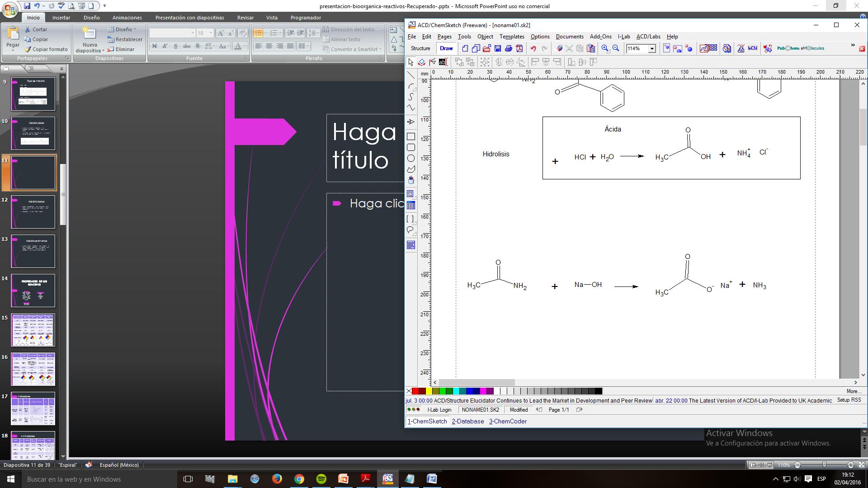Click the 2-Database link at bottom
This screenshot has height=488, width=868.
tap(467, 421)
